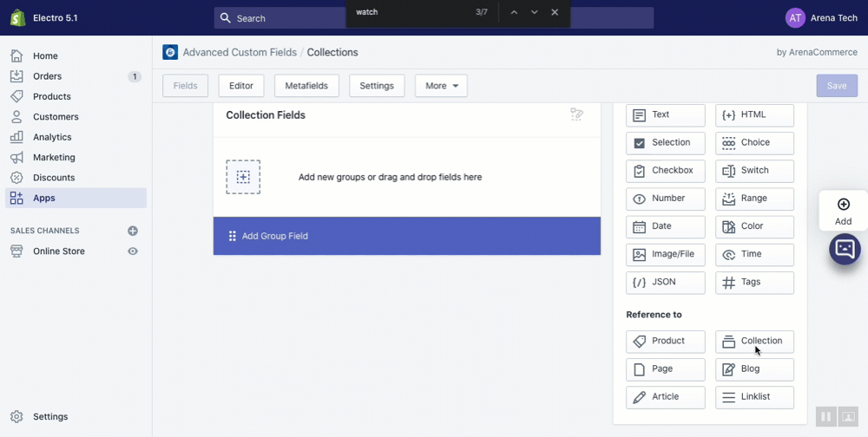Image resolution: width=868 pixels, height=437 pixels.
Task: Go to previous find result
Action: [514, 12]
